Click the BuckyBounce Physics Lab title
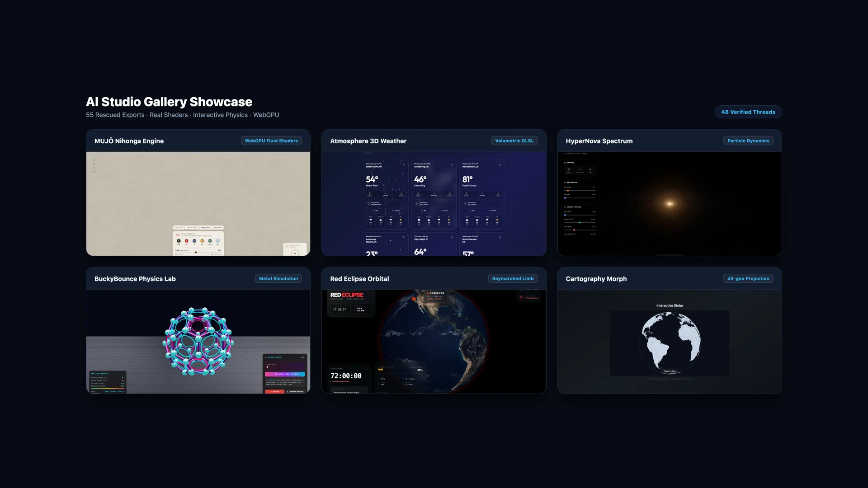This screenshot has height=488, width=868. point(135,279)
